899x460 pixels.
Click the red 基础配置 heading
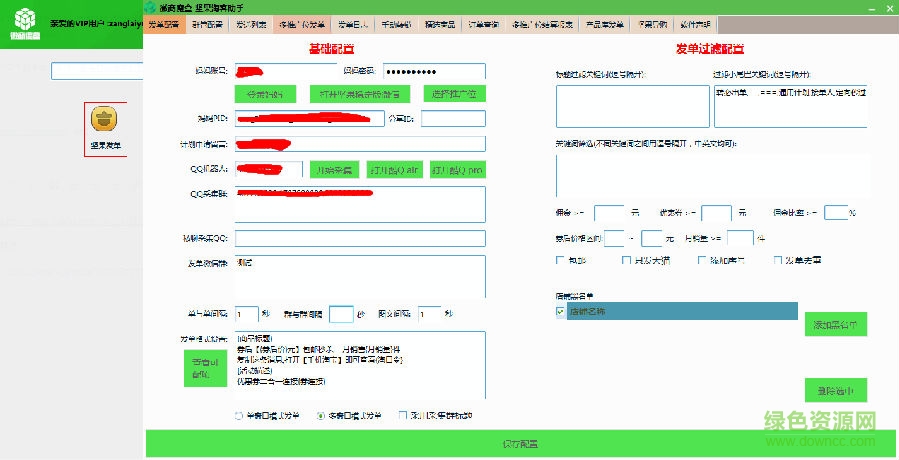[x=331, y=49]
